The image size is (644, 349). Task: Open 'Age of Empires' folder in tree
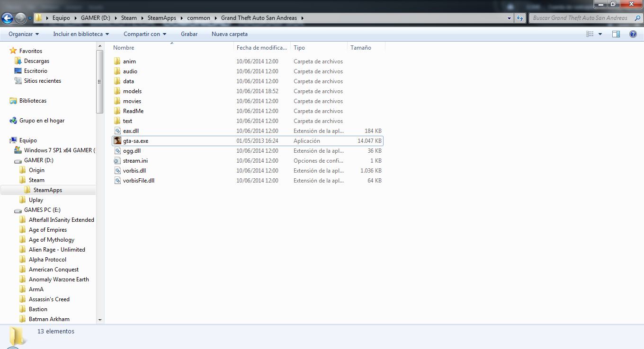[x=48, y=230]
